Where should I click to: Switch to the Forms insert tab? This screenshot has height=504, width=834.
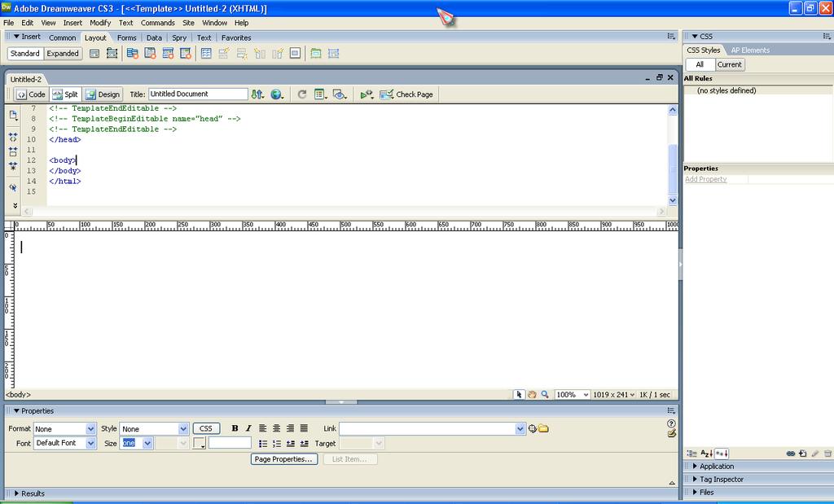(126, 37)
